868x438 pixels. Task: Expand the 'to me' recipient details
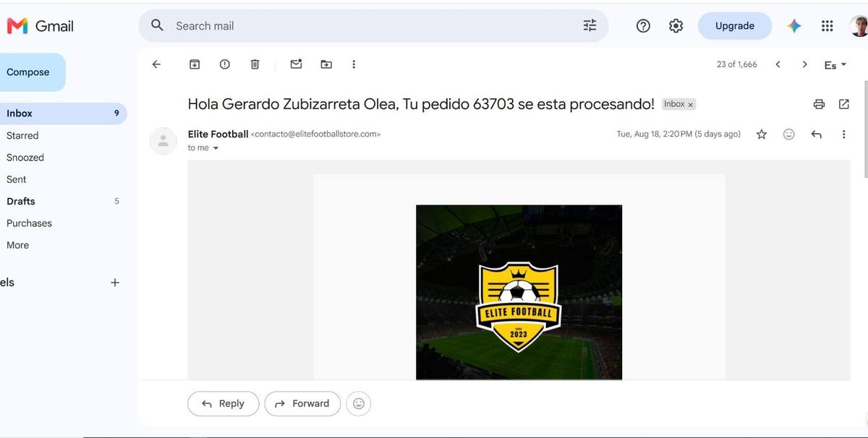(x=216, y=148)
